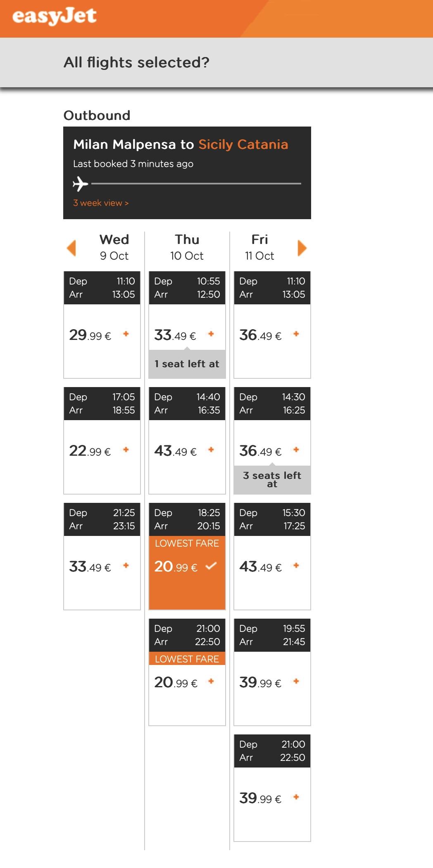Pick the Fri 21:00 flight at 39.99 €
Image resolution: width=433 pixels, height=868 pixels.
[x=272, y=788]
